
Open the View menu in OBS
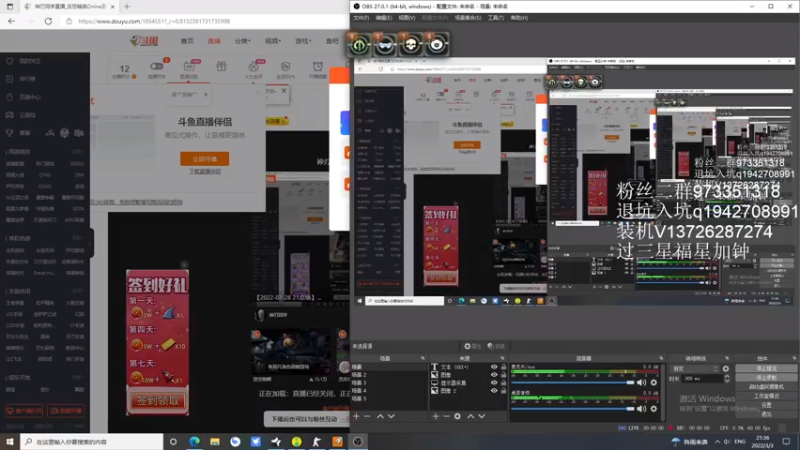pos(407,18)
